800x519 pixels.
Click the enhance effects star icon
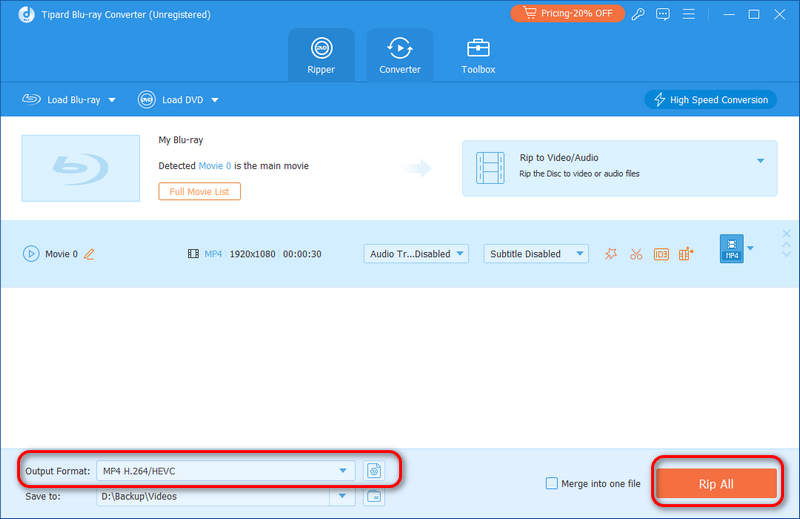[x=611, y=254]
